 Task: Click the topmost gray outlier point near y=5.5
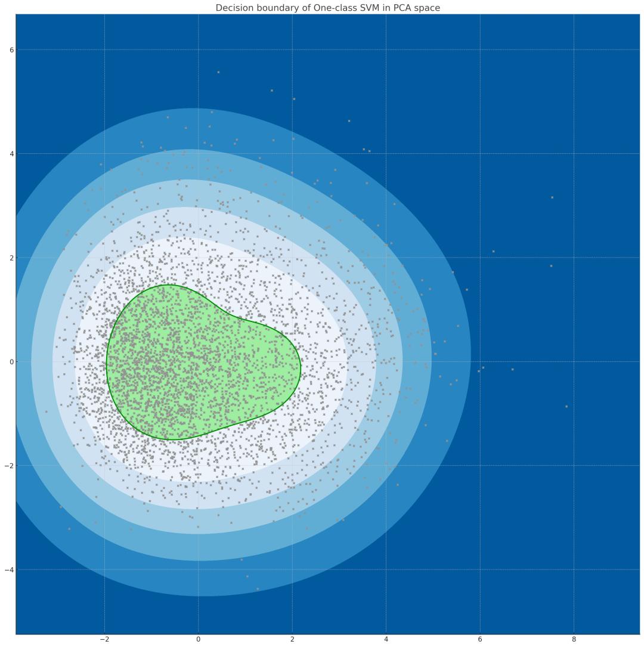tap(218, 72)
